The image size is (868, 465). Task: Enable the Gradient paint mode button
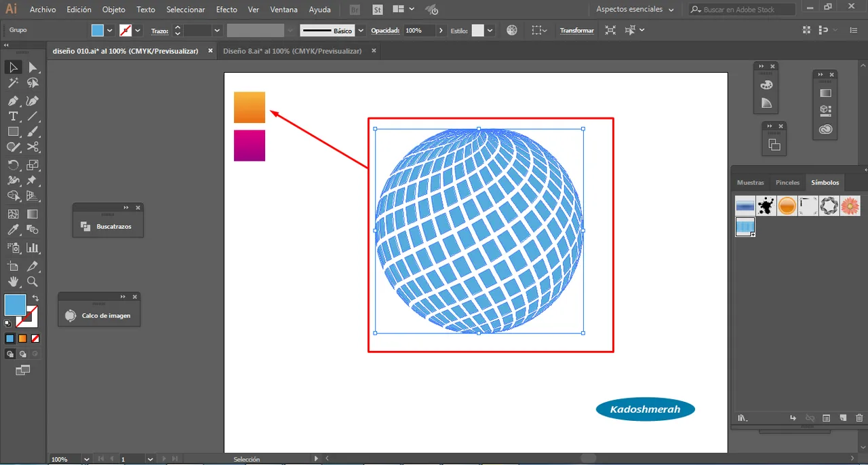pos(22,338)
